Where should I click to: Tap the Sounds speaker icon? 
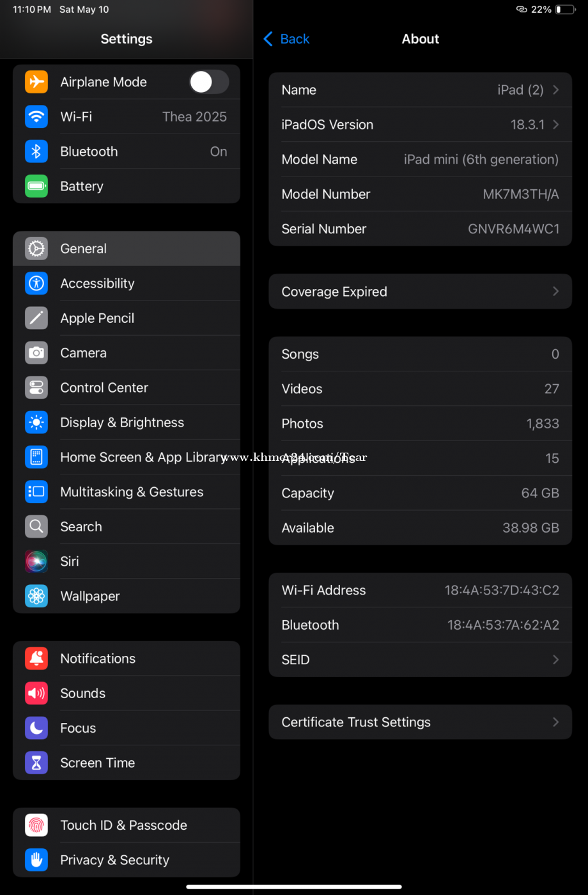(x=36, y=693)
